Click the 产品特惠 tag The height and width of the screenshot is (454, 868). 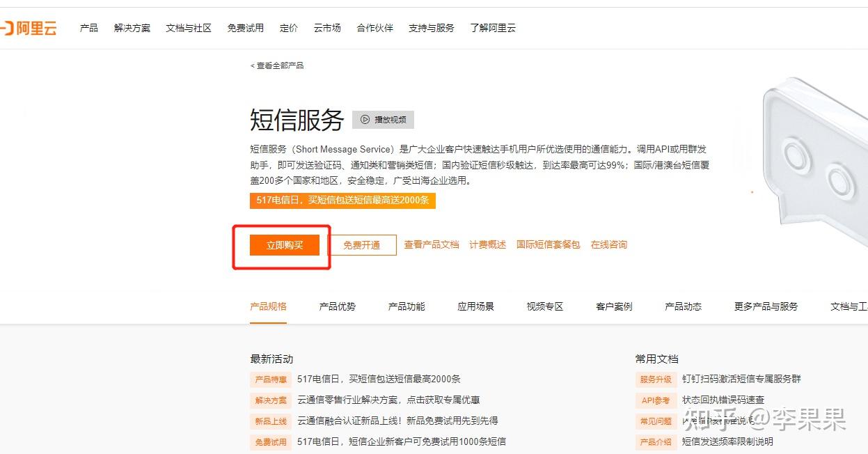[271, 379]
